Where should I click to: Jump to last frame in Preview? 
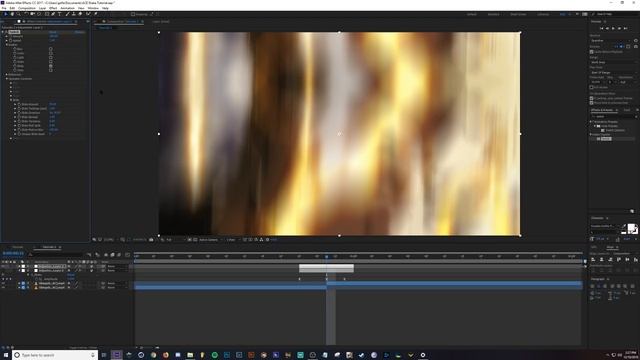[625, 28]
